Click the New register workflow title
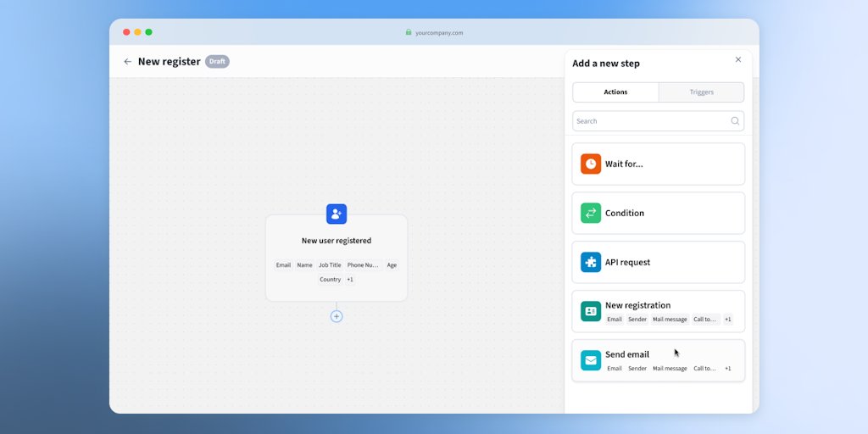This screenshot has width=868, height=434. (169, 61)
